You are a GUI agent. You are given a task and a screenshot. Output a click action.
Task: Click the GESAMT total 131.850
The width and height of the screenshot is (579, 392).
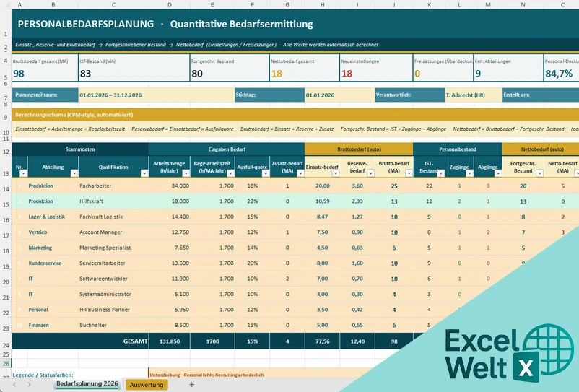[x=170, y=341]
